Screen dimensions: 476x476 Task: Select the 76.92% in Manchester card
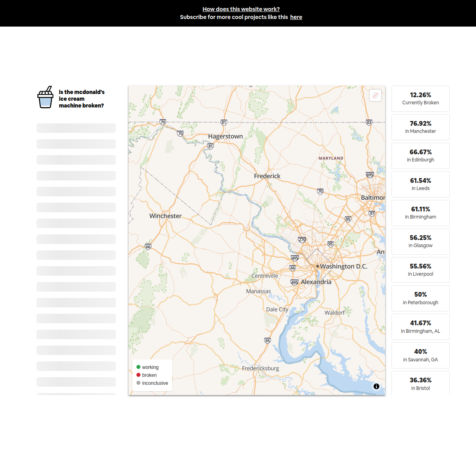point(420,127)
